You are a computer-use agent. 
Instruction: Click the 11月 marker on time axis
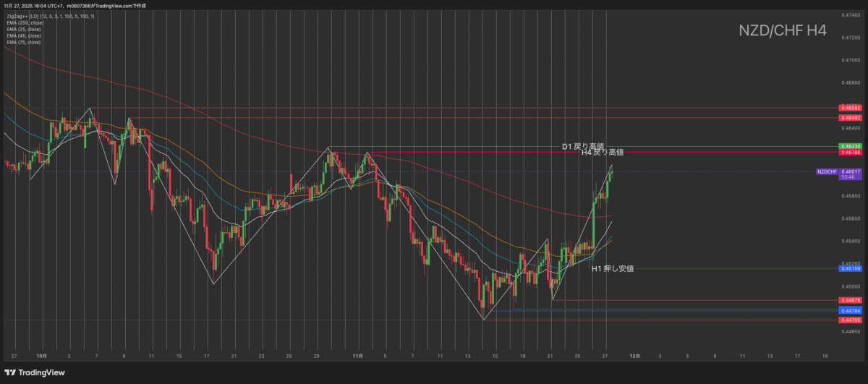[359, 356]
